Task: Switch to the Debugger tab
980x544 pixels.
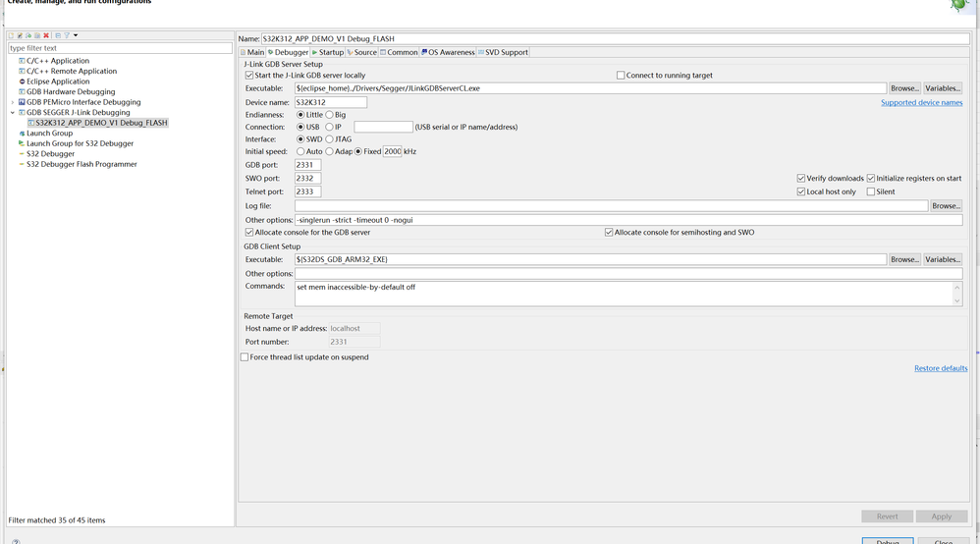Action: (x=288, y=52)
